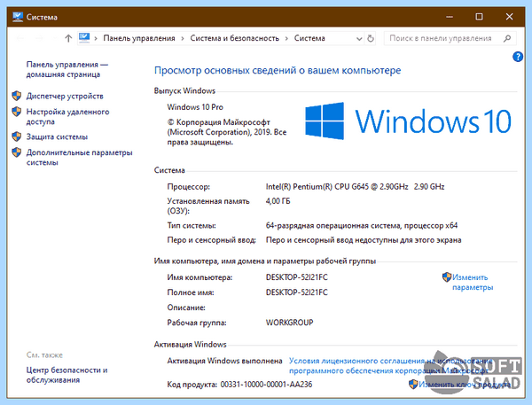
Task: Click the 64-разрядная операционная система value
Action: [x=362, y=226]
